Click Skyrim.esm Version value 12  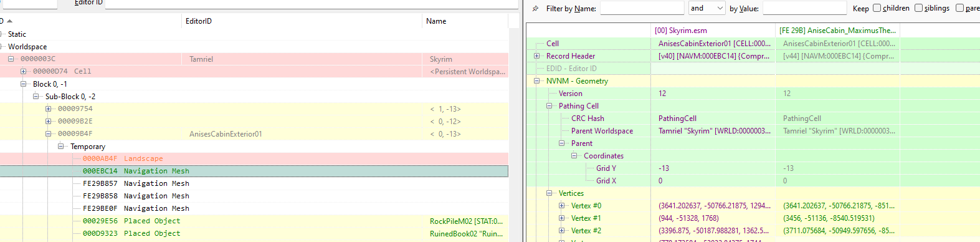[662, 94]
